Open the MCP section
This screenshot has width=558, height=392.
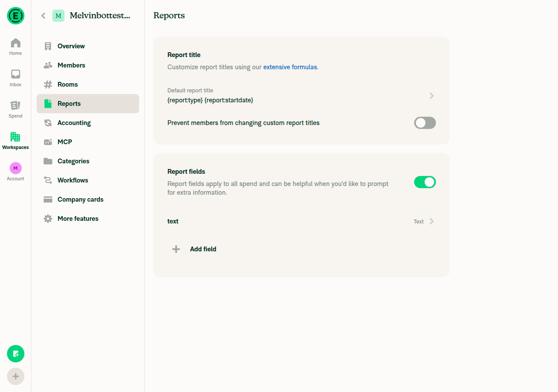(x=88, y=142)
